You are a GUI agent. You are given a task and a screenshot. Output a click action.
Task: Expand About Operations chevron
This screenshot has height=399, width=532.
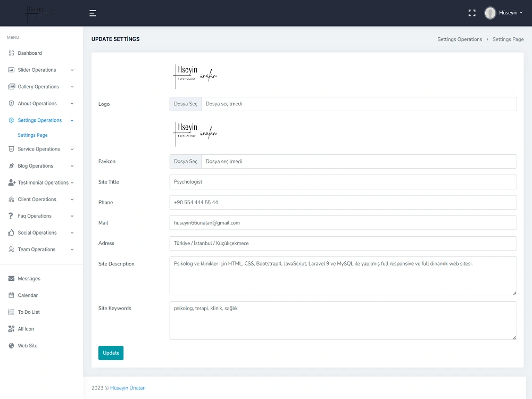(x=72, y=104)
